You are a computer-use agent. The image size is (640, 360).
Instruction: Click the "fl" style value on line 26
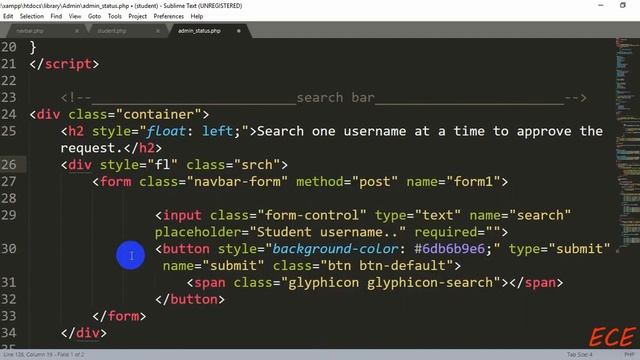pyautogui.click(x=162, y=165)
